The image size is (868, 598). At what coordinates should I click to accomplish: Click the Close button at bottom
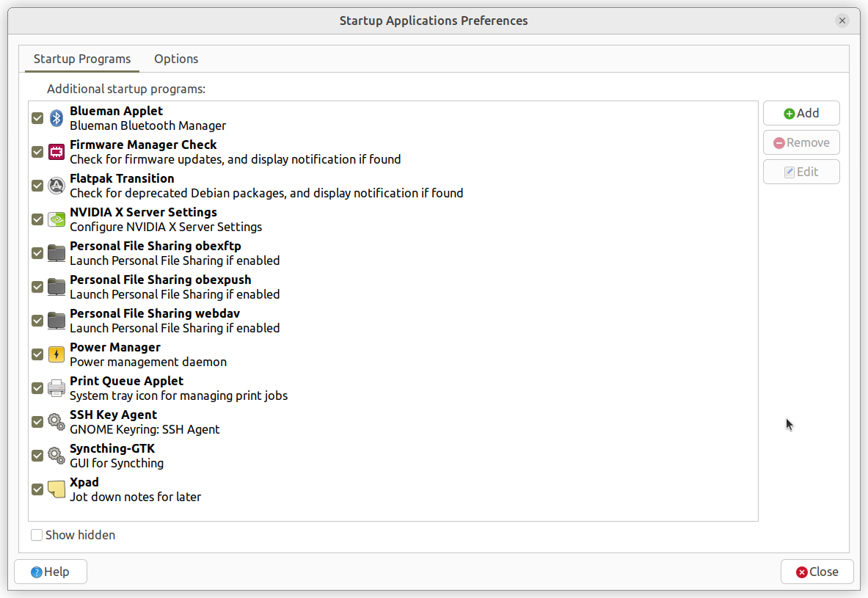pyautogui.click(x=817, y=572)
